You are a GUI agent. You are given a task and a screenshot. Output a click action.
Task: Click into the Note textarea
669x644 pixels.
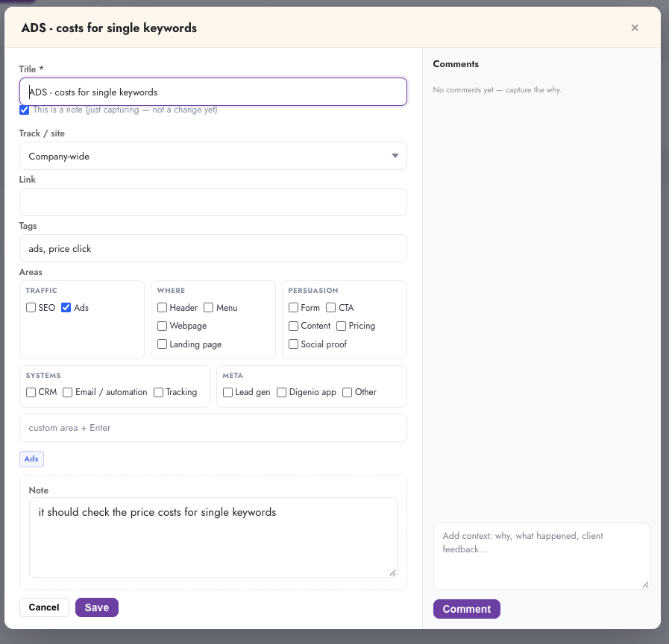213,537
